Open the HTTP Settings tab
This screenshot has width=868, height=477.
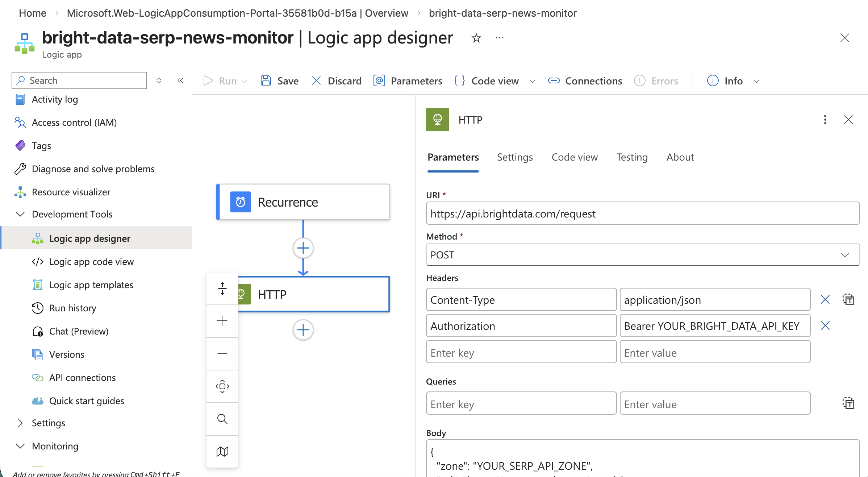(x=514, y=157)
